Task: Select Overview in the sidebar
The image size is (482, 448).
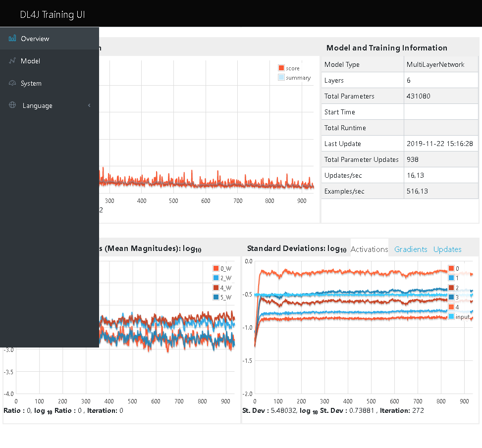Action: pyautogui.click(x=35, y=39)
